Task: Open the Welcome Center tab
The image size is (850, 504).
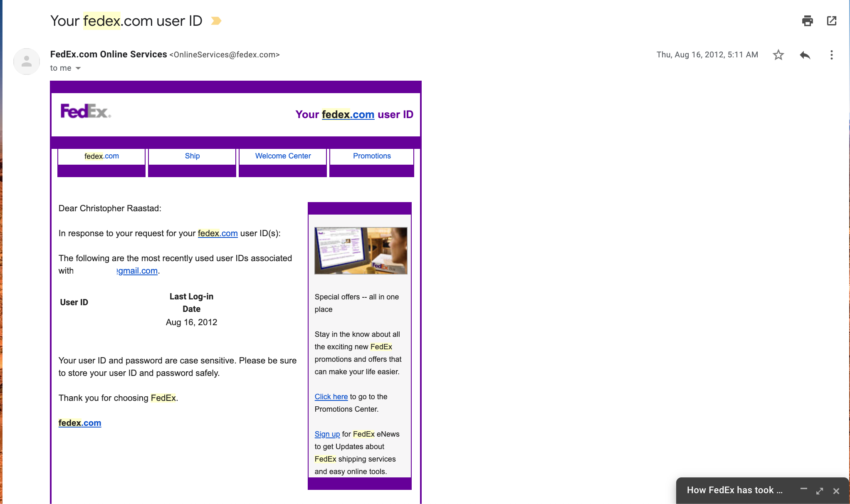Action: point(283,156)
